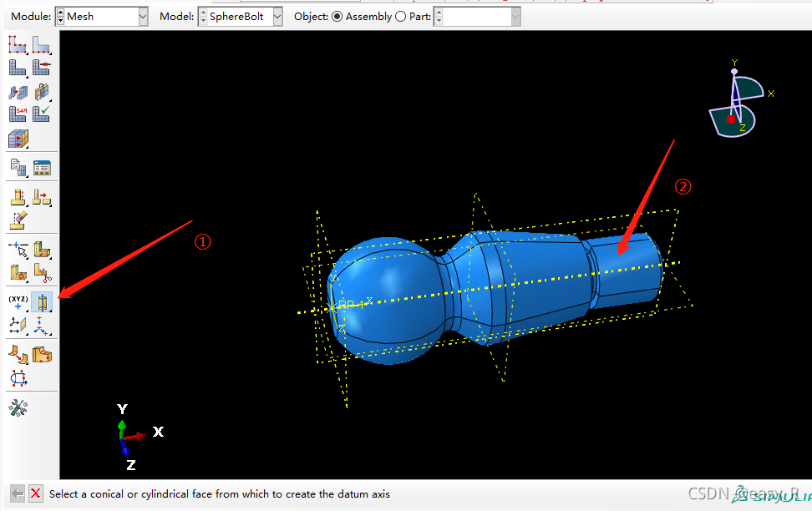Select the Remove Faces scissors tool
This screenshot has width=812, height=511.
tap(42, 272)
